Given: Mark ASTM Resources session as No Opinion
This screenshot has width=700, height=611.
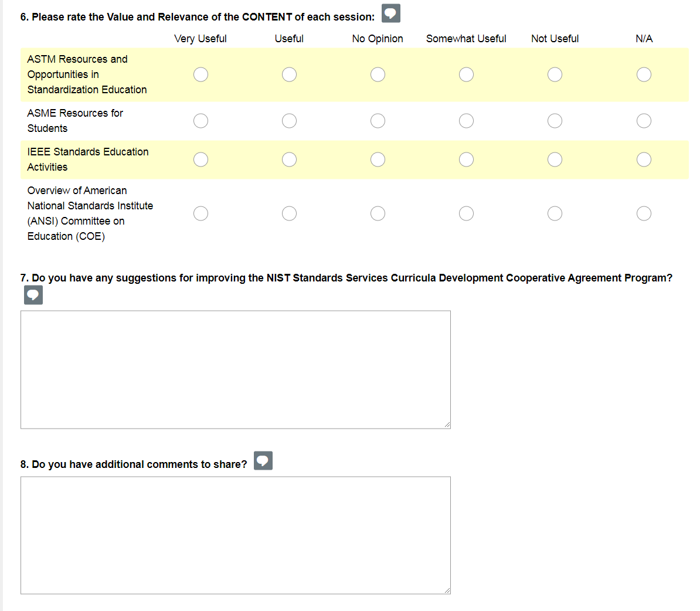Looking at the screenshot, I should [378, 74].
